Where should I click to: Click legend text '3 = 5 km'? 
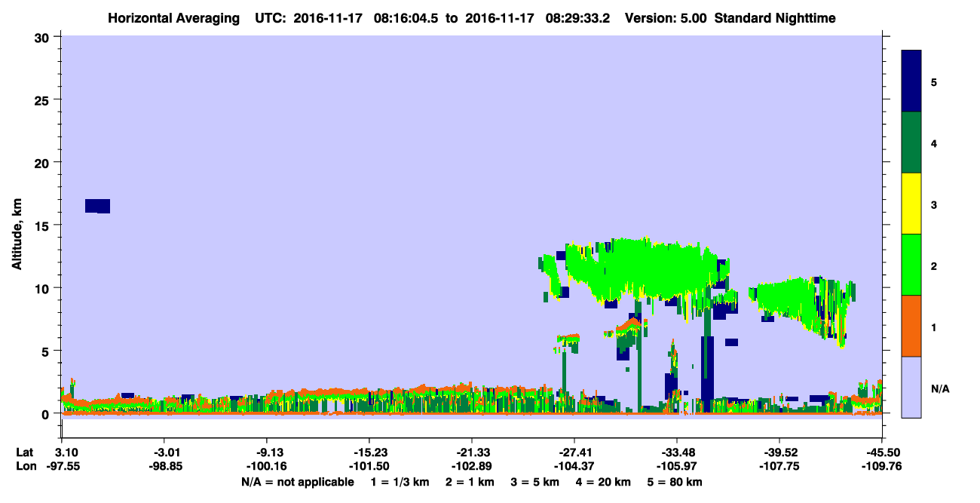[534, 481]
